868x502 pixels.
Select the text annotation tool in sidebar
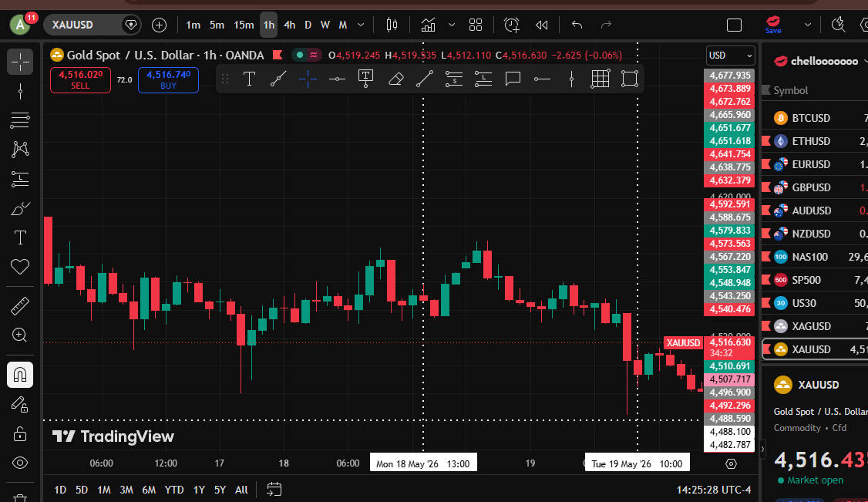click(x=20, y=238)
